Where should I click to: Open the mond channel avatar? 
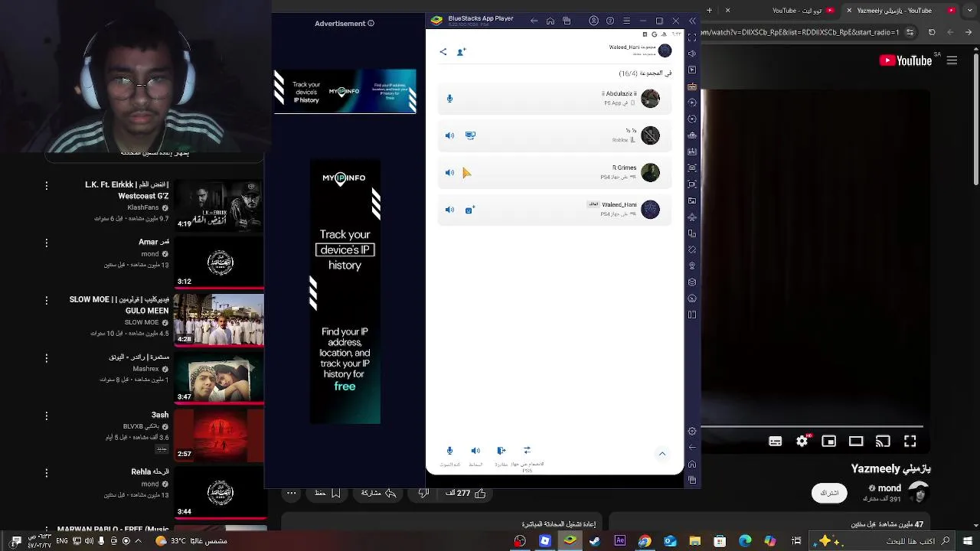point(919,494)
